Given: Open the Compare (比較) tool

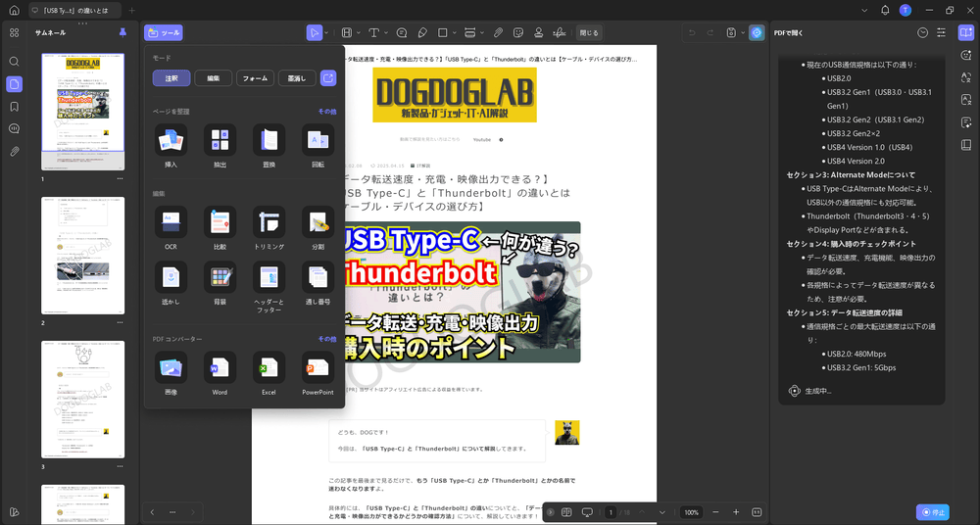Looking at the screenshot, I should [x=220, y=221].
